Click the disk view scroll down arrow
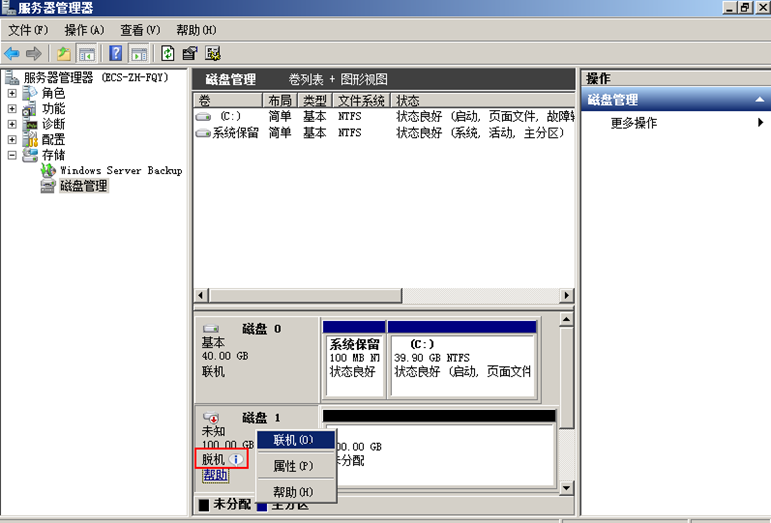 (x=566, y=488)
